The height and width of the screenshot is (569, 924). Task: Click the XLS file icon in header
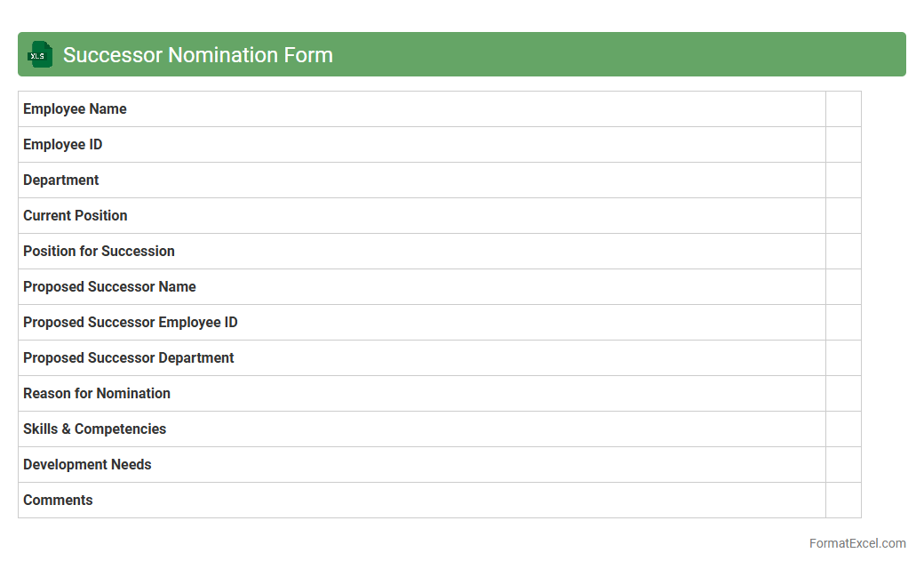pyautogui.click(x=40, y=54)
